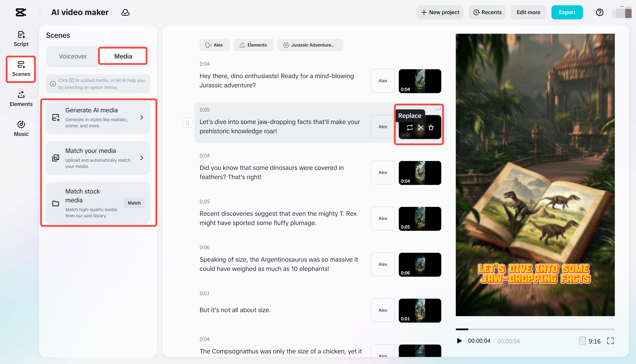Click the replace media icon on the scene thumbnail
This screenshot has height=364, width=636.
point(410,128)
